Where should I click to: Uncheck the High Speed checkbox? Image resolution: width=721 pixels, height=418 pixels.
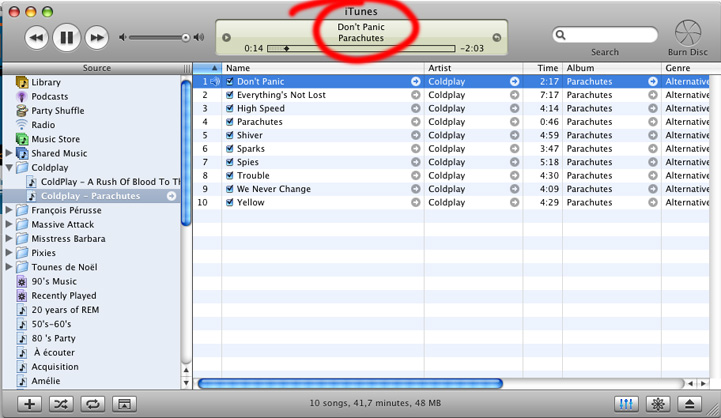229,109
